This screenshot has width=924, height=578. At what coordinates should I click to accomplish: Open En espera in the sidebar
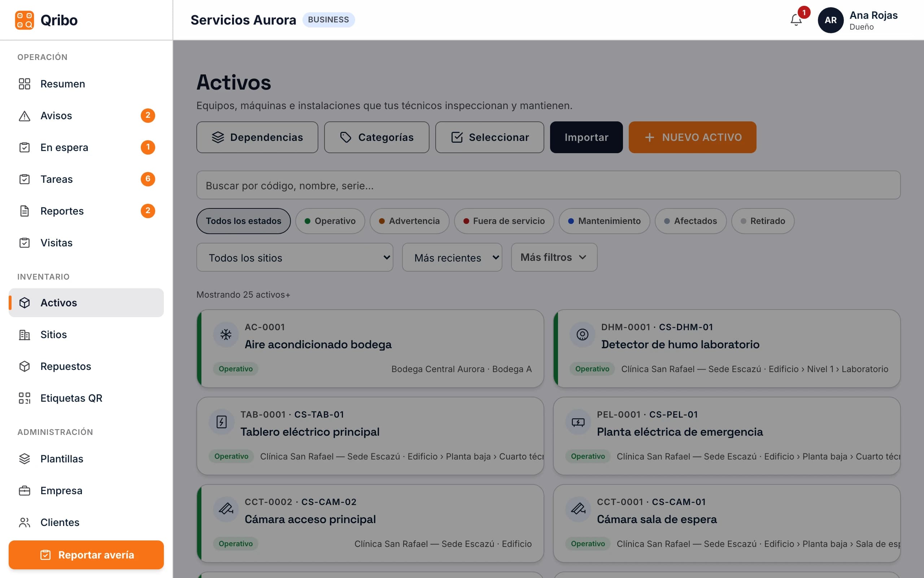click(86, 147)
